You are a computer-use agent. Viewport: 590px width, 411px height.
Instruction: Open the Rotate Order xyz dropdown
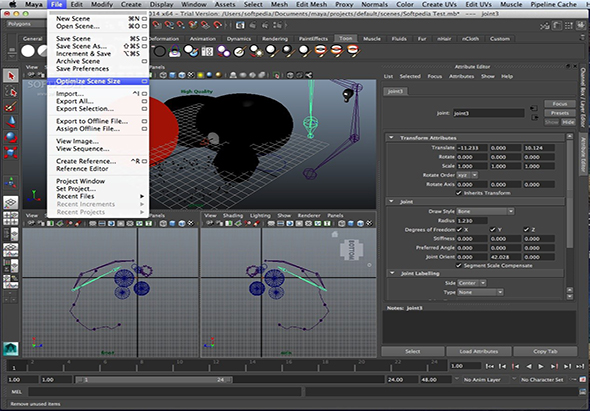tap(467, 175)
